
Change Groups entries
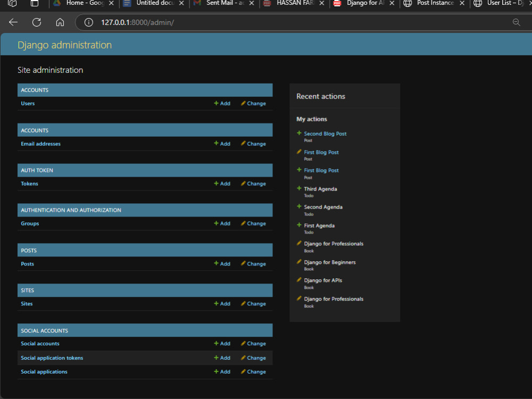pos(253,223)
